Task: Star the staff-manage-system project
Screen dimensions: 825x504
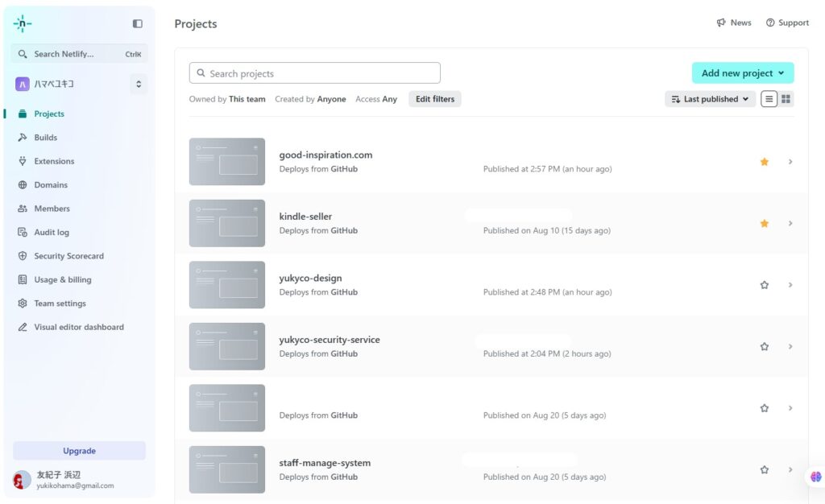Action: tap(765, 470)
